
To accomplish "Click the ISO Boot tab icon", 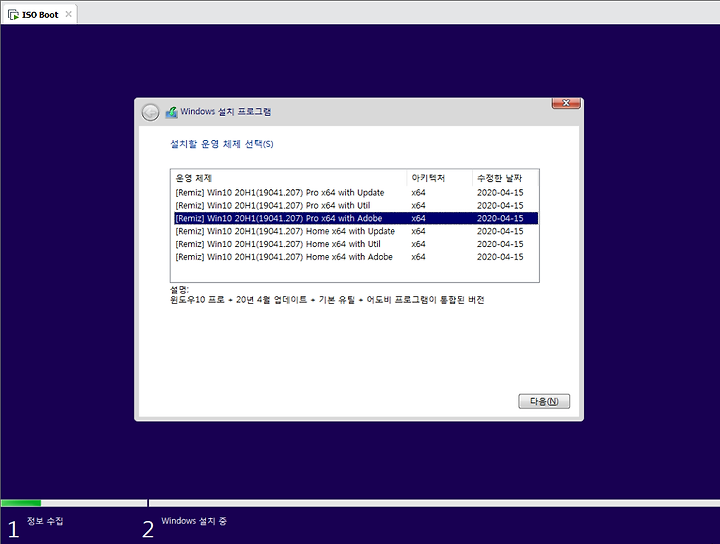I will pos(13,15).
